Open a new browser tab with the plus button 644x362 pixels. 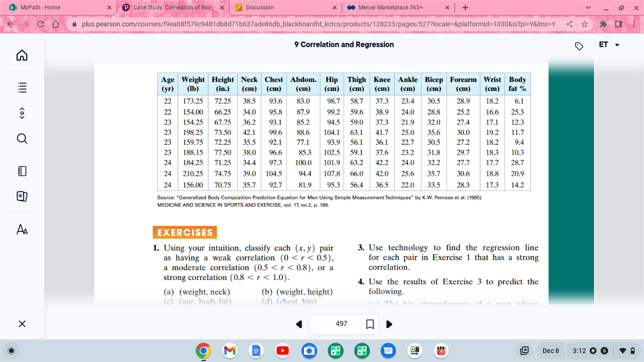pos(464,8)
